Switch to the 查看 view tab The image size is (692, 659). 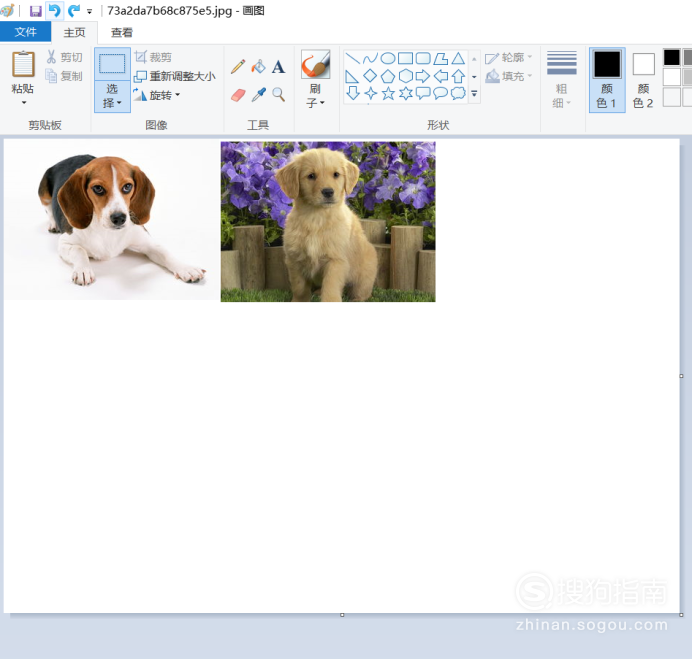[x=121, y=32]
